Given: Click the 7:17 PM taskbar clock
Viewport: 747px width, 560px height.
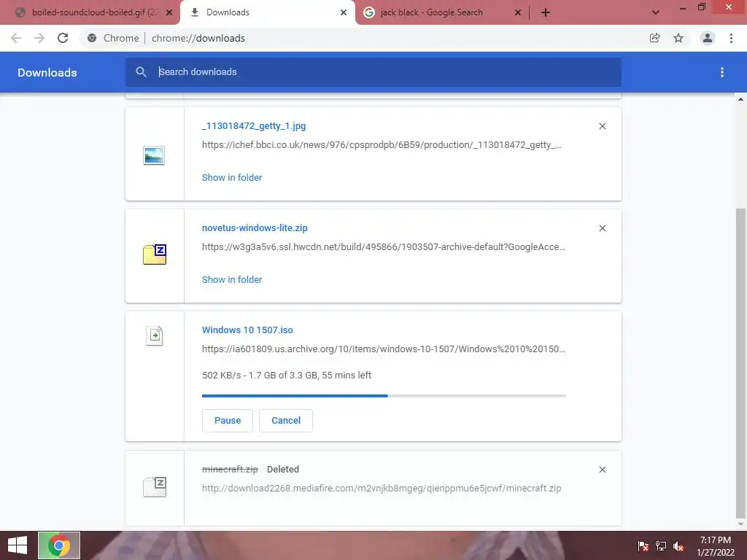Looking at the screenshot, I should tap(716, 540).
